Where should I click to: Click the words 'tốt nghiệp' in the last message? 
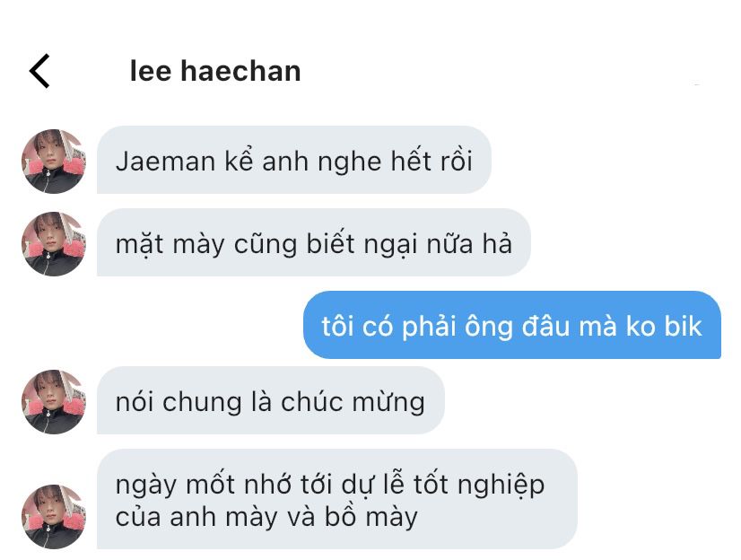point(479,486)
